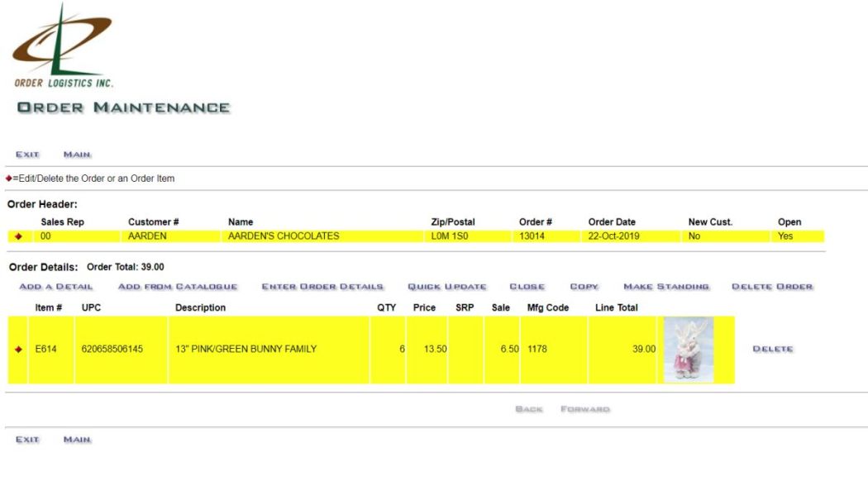This screenshot has height=481, width=868.
Task: Delete the Bunny Family line item
Action: pyautogui.click(x=774, y=348)
